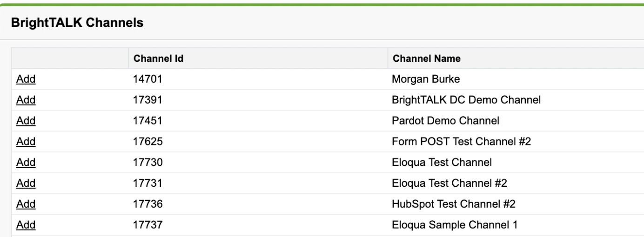Add the Morgan Burke channel
The height and width of the screenshot is (237, 644).
click(26, 79)
